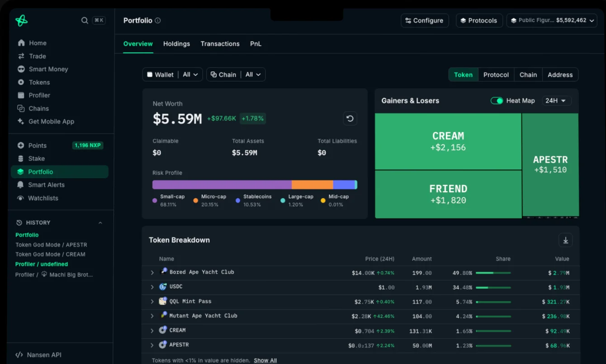This screenshot has width=606, height=364.
Task: Click the History clock icon
Action: pos(19,222)
